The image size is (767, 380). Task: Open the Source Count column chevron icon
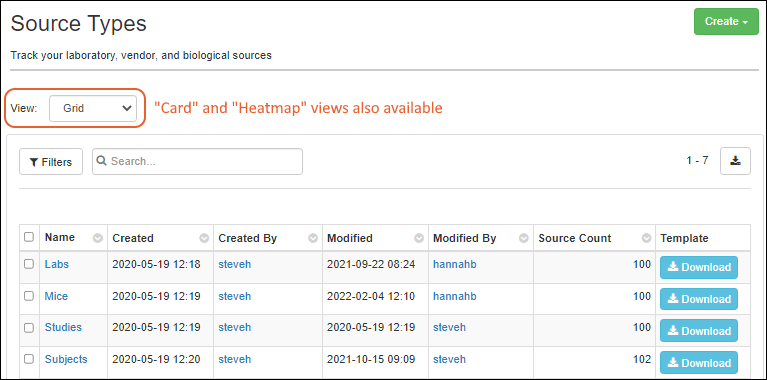(x=647, y=238)
